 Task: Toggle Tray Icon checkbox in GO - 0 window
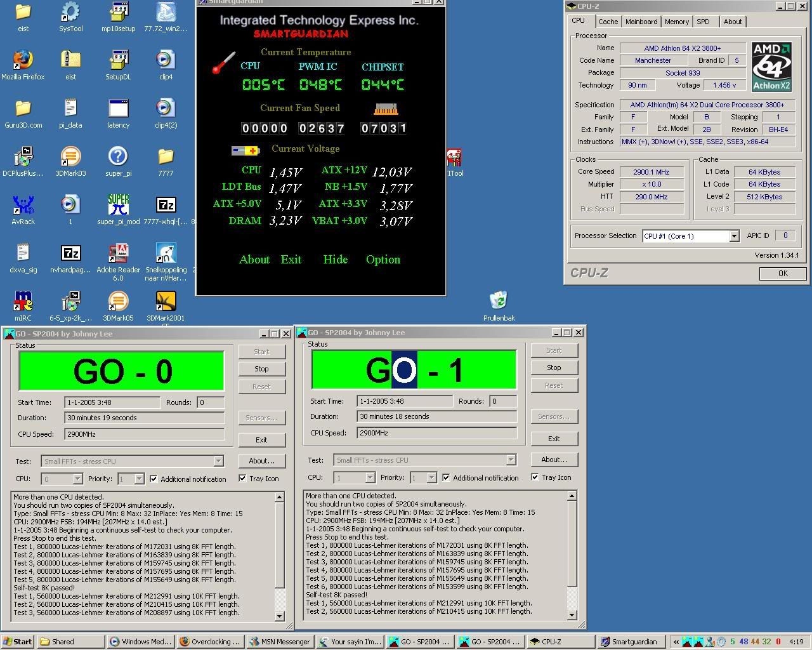(242, 478)
